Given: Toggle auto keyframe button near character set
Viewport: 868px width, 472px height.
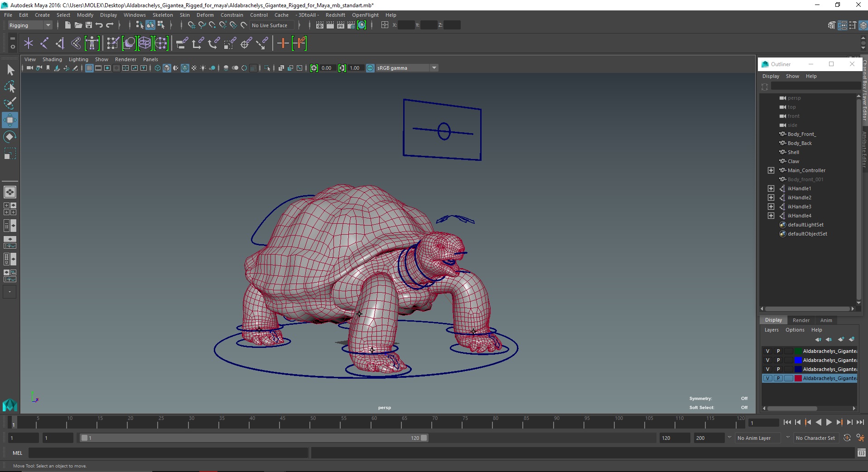Looking at the screenshot, I should [847, 438].
